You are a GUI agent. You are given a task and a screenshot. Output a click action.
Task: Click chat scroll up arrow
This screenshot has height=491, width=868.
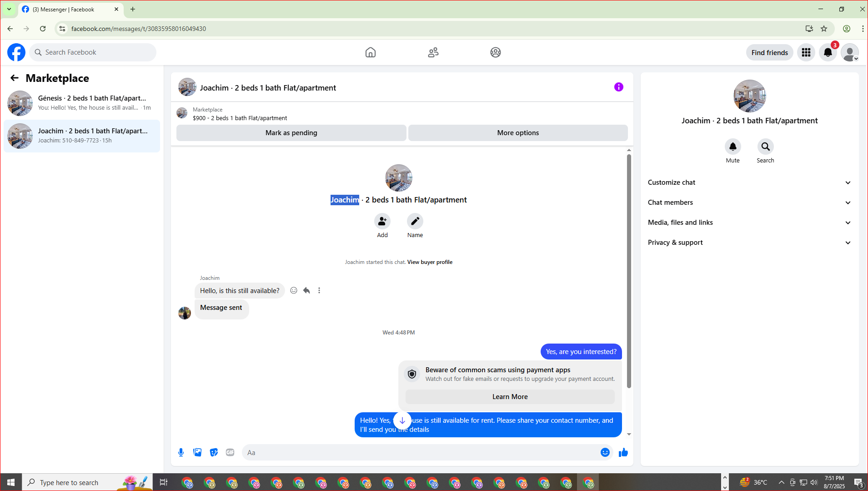click(629, 150)
